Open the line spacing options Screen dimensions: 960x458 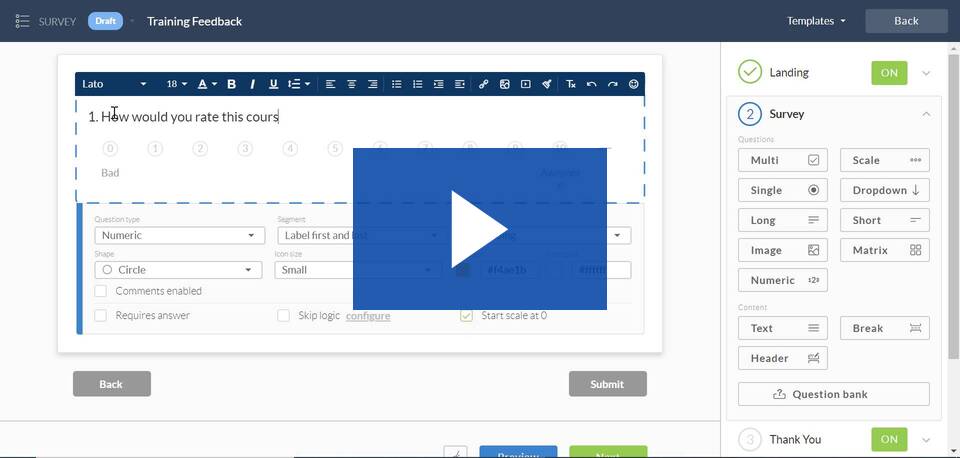click(299, 84)
